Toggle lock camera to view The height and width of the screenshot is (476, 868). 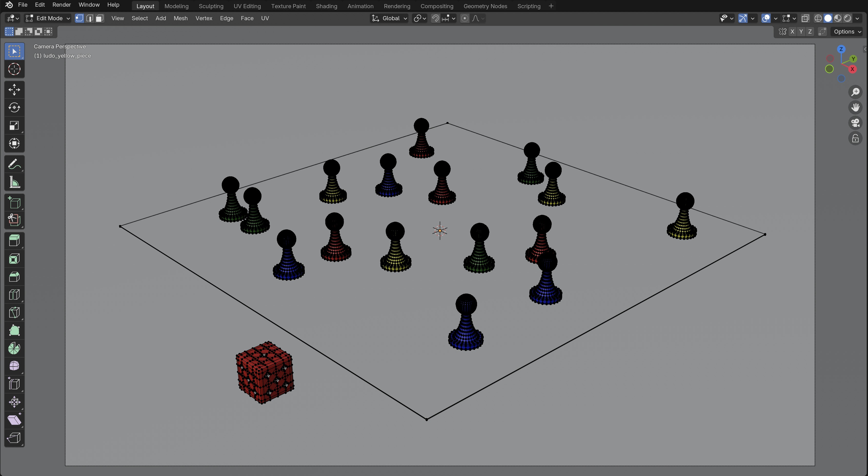[855, 138]
